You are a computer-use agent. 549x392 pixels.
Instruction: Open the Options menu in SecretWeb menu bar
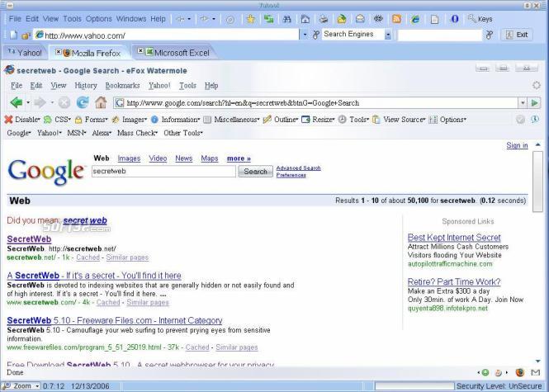99,19
